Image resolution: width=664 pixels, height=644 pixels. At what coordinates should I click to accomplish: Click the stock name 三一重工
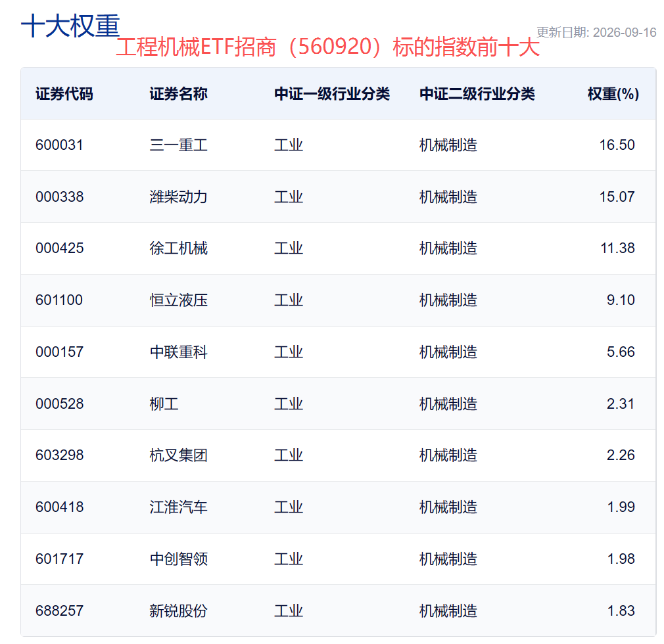178,145
